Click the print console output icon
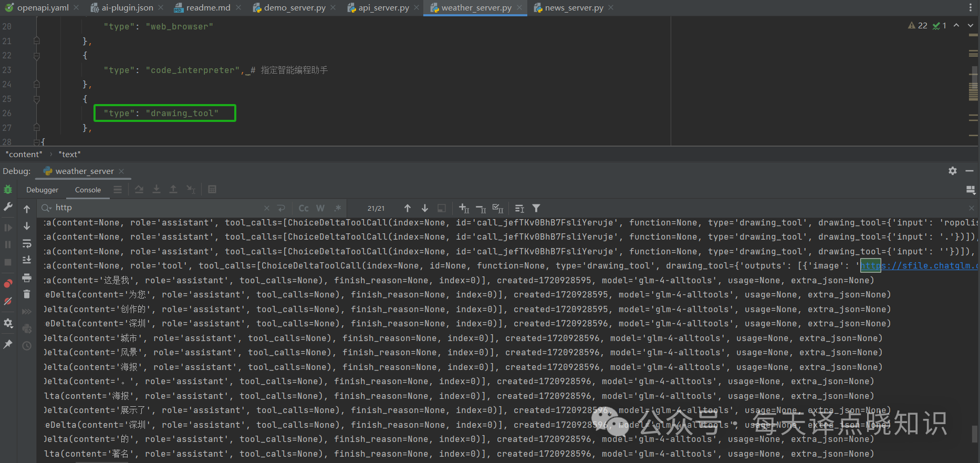Viewport: 980px width, 463px height. tap(27, 277)
